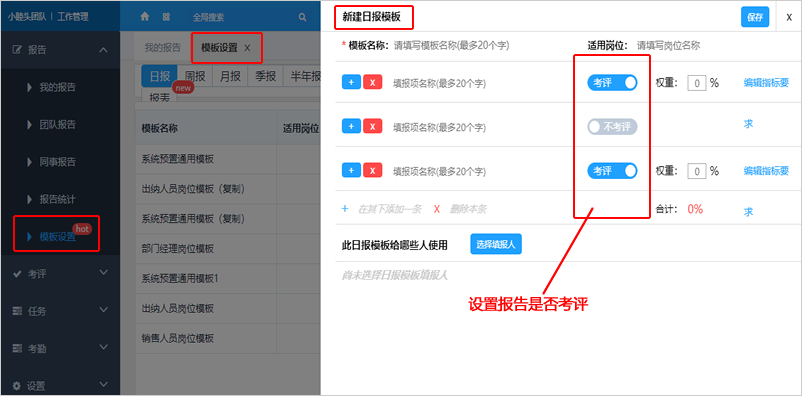This screenshot has width=802, height=396.
Task: Open the home icon in top bar
Action: [145, 17]
